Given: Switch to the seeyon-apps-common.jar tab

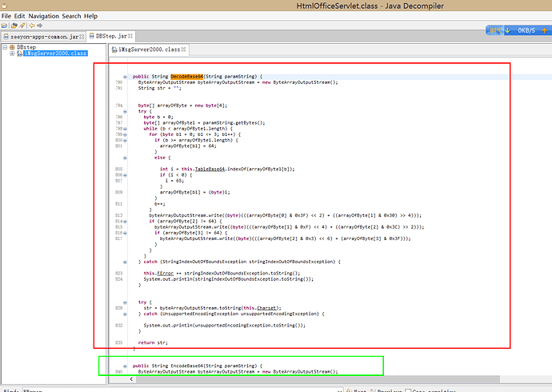Looking at the screenshot, I should [x=40, y=37].
